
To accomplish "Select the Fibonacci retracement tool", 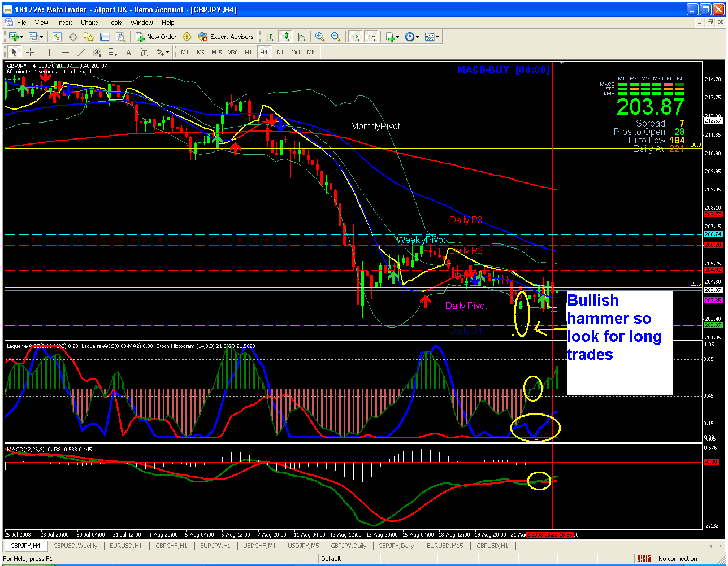I will (112, 52).
